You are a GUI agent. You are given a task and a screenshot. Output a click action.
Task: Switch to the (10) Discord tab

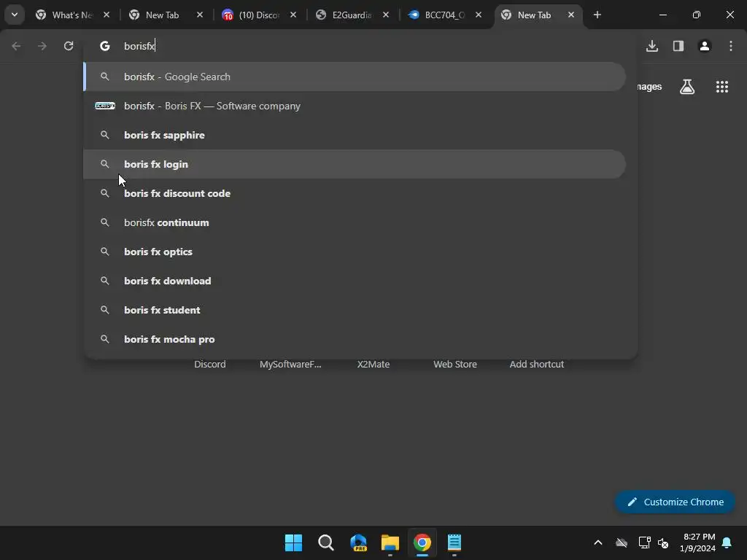(259, 15)
